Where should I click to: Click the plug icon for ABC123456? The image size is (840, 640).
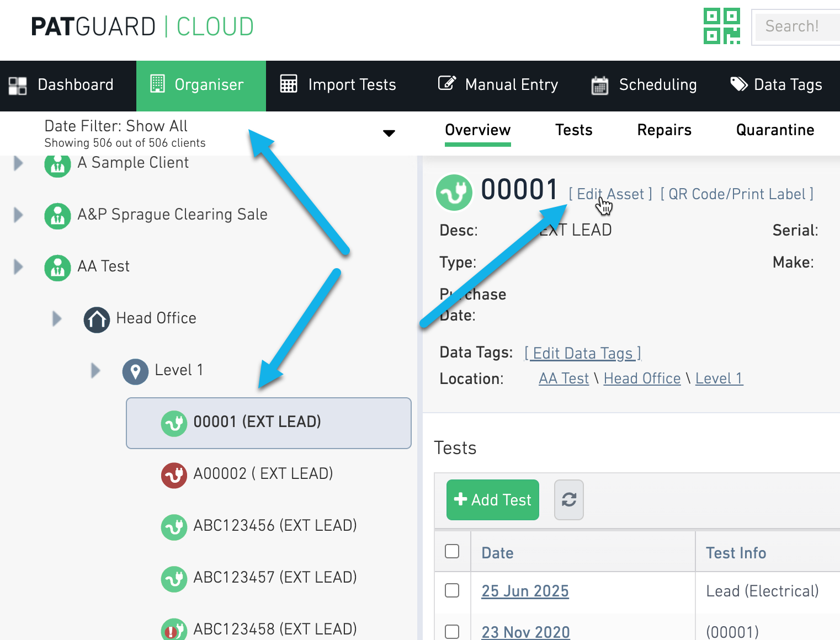coord(174,527)
